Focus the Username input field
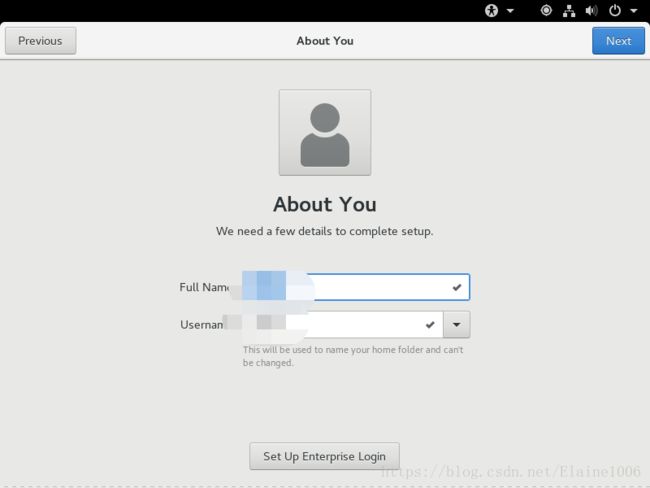Image resolution: width=650 pixels, height=488 pixels. pos(343,324)
